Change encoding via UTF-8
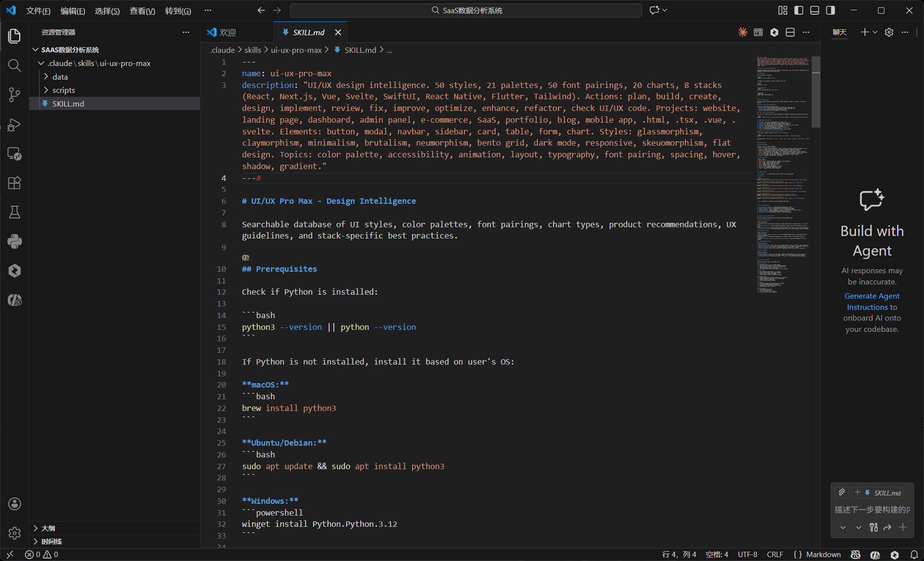Viewport: 924px width, 561px height. 748,555
